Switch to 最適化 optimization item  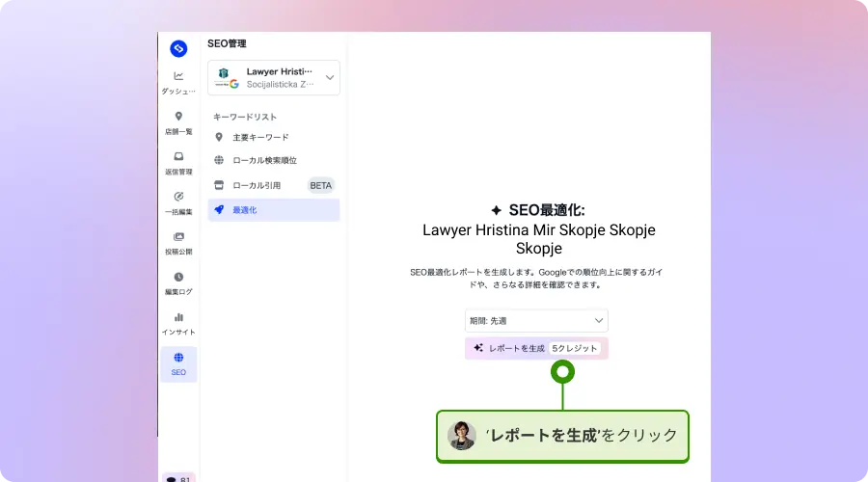click(x=245, y=209)
